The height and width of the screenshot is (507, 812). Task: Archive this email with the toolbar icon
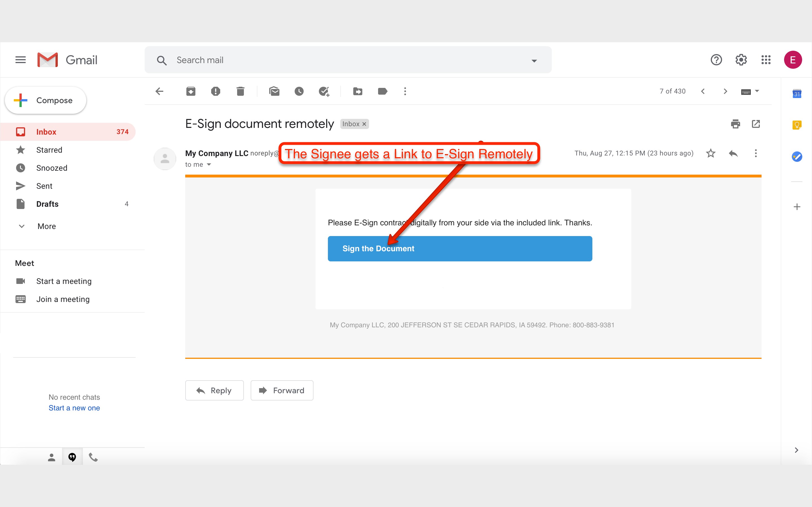click(191, 91)
